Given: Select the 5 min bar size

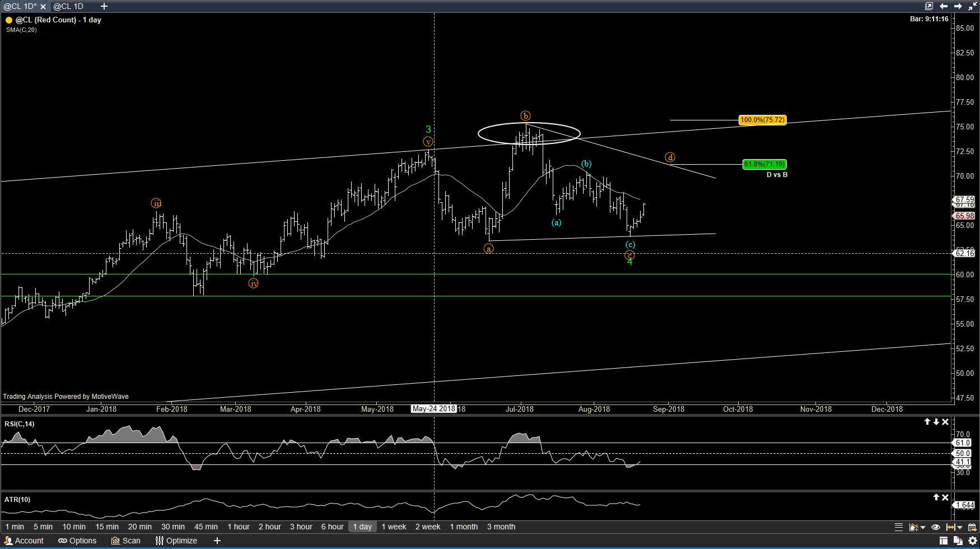Looking at the screenshot, I should [43, 527].
